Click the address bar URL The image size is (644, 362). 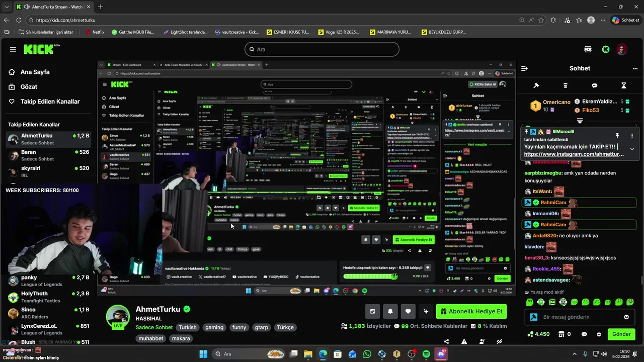pos(66,20)
